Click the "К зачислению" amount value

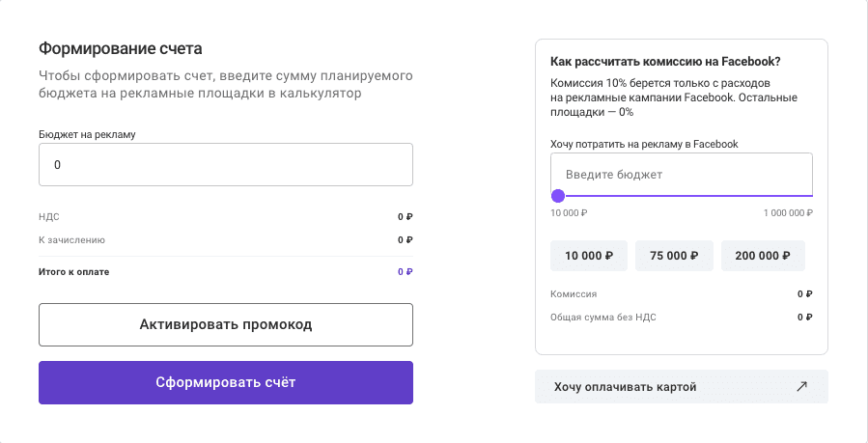coord(406,240)
